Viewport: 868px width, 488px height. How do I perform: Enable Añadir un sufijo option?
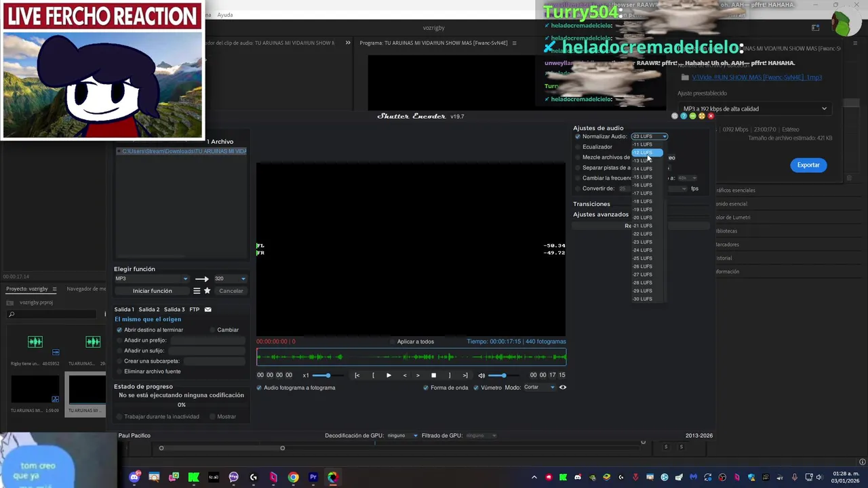click(120, 350)
